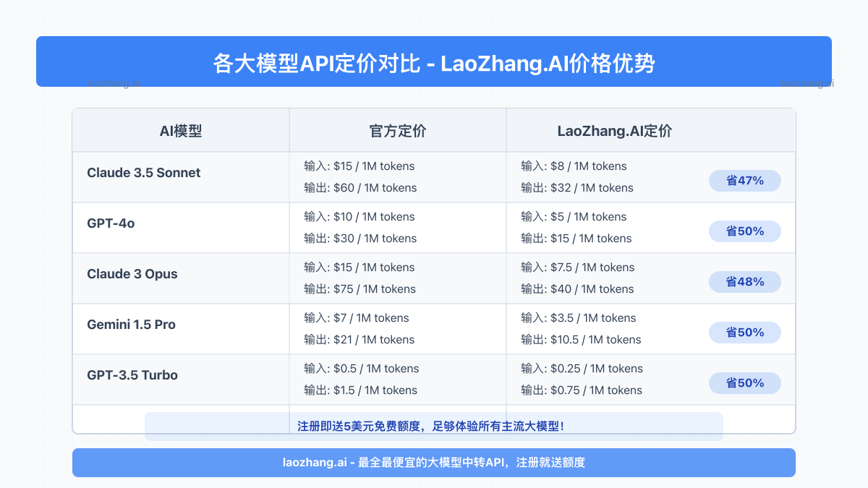Click LaoZhang output price $40 / 1M tokens
Image resolution: width=868 pixels, height=488 pixels.
pos(577,289)
